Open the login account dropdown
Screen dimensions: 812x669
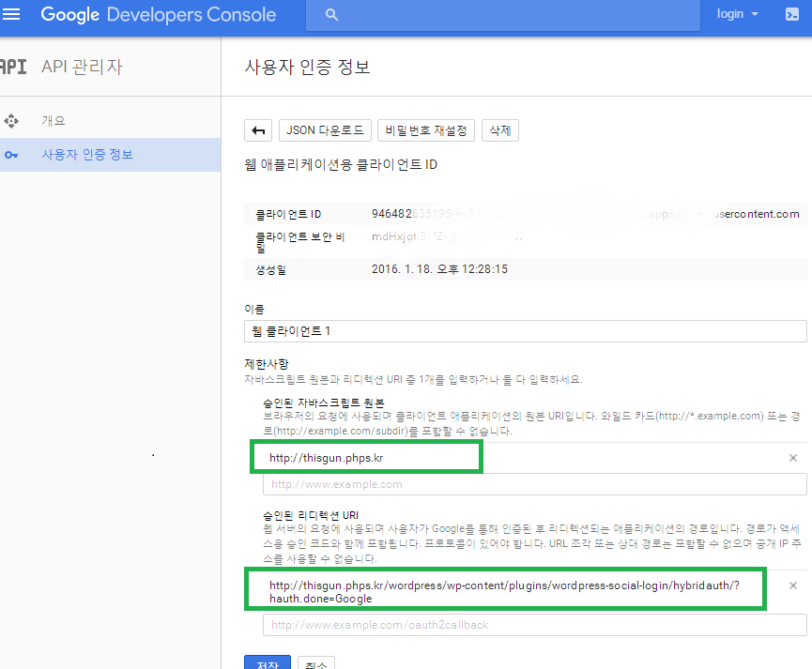click(737, 14)
